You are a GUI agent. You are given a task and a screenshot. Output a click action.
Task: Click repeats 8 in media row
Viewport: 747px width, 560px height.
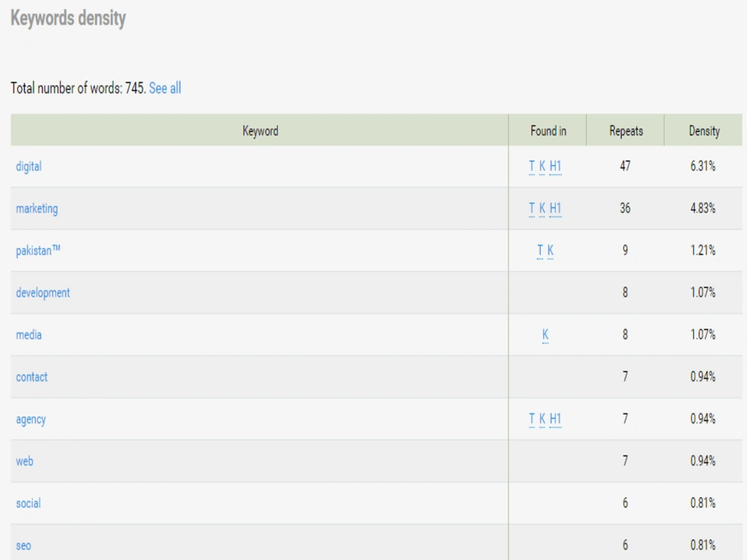click(x=625, y=335)
